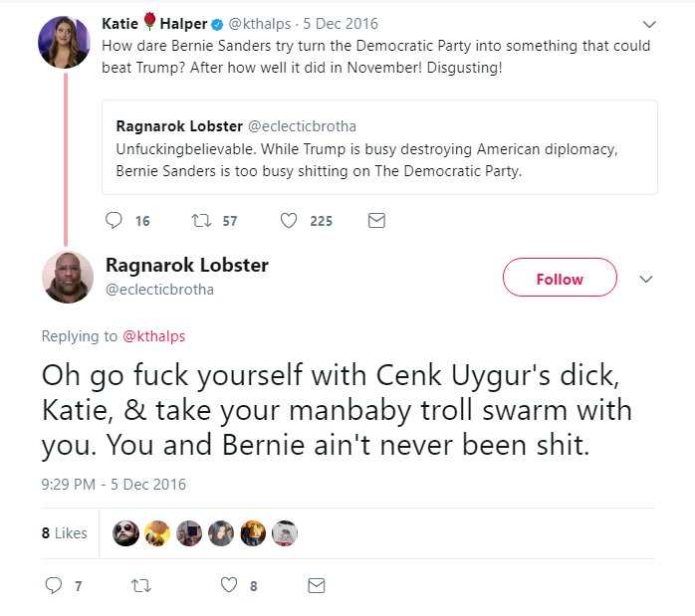Follow Ragnarok Lobster
This screenshot has width=695, height=616.
[560, 279]
